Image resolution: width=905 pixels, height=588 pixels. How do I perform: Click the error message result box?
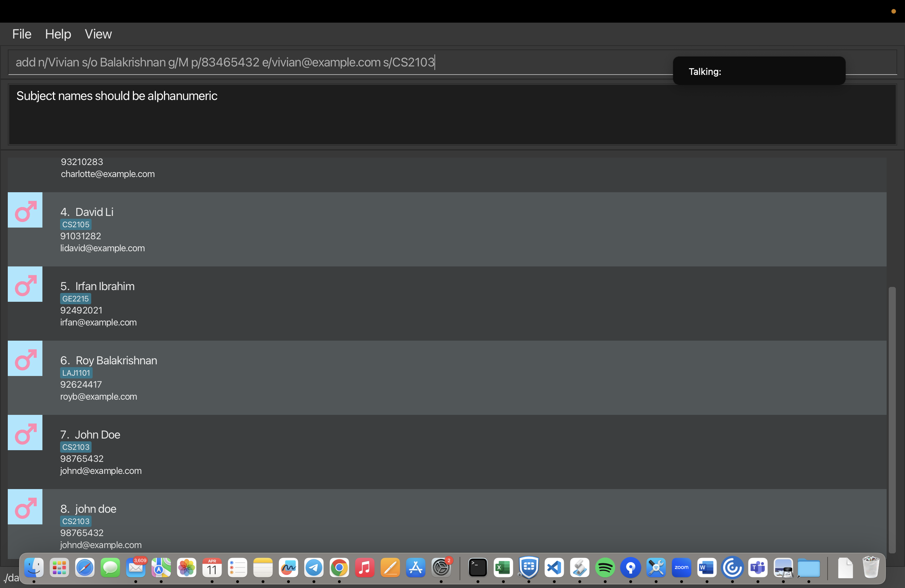(452, 114)
